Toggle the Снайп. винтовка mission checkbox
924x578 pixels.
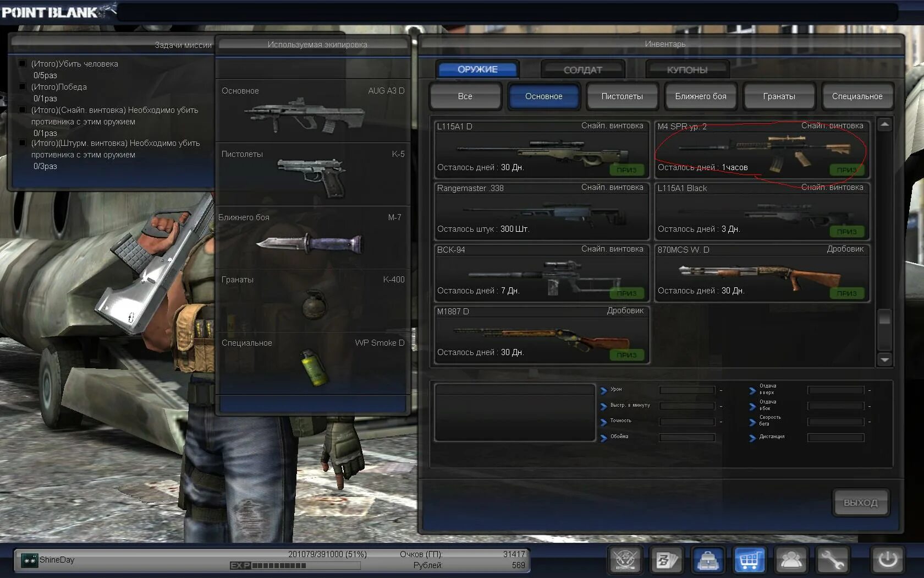[x=23, y=110]
